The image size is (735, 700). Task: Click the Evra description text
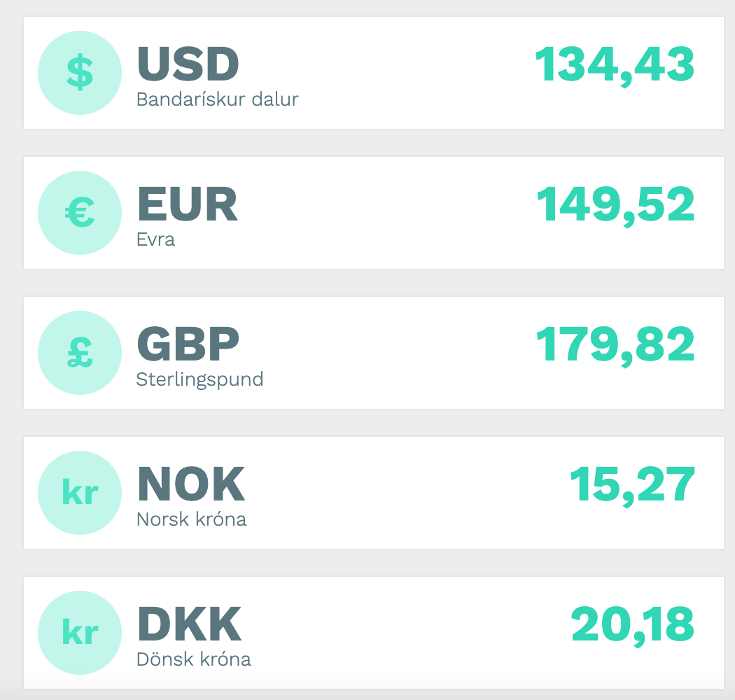point(156,239)
